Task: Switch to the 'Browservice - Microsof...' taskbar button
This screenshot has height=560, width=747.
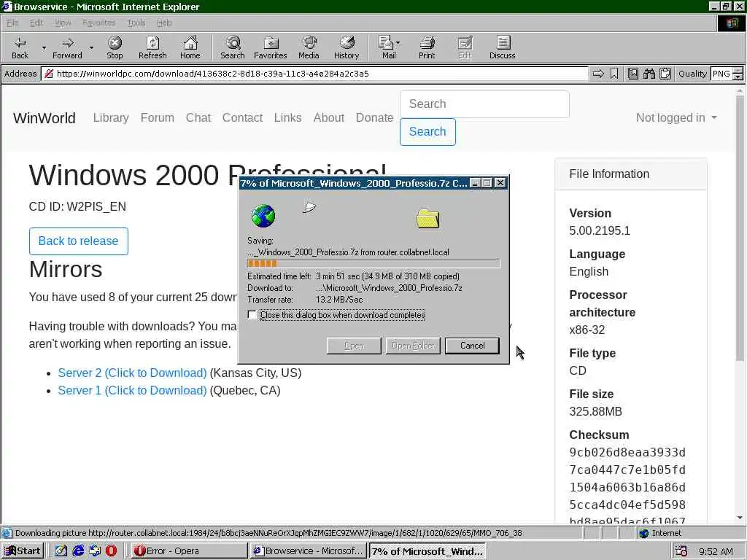Action: [309, 551]
